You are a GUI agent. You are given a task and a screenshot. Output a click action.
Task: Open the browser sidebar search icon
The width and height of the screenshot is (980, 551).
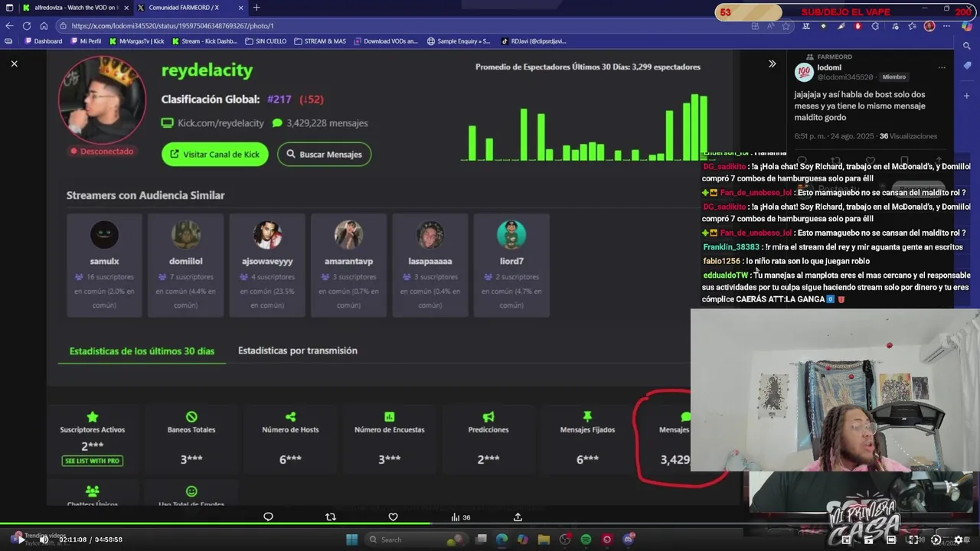point(967,46)
